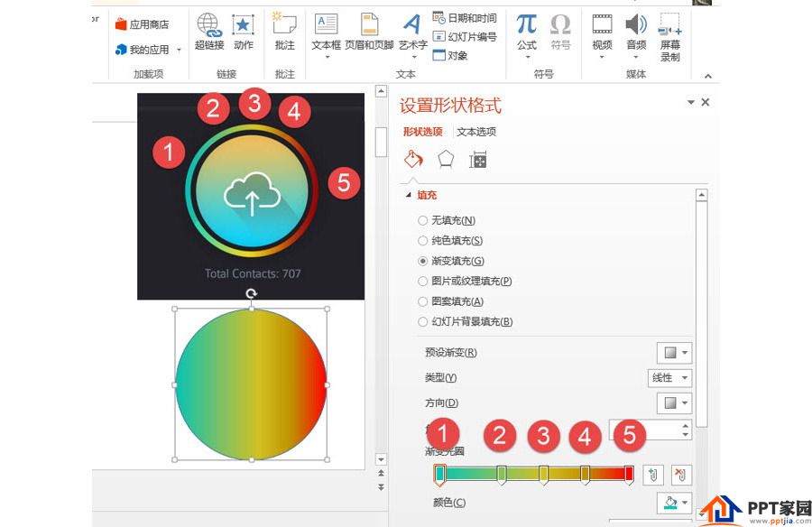The width and height of the screenshot is (812, 527).
Task: Collapse the ribbon with the caret
Action: 708,76
